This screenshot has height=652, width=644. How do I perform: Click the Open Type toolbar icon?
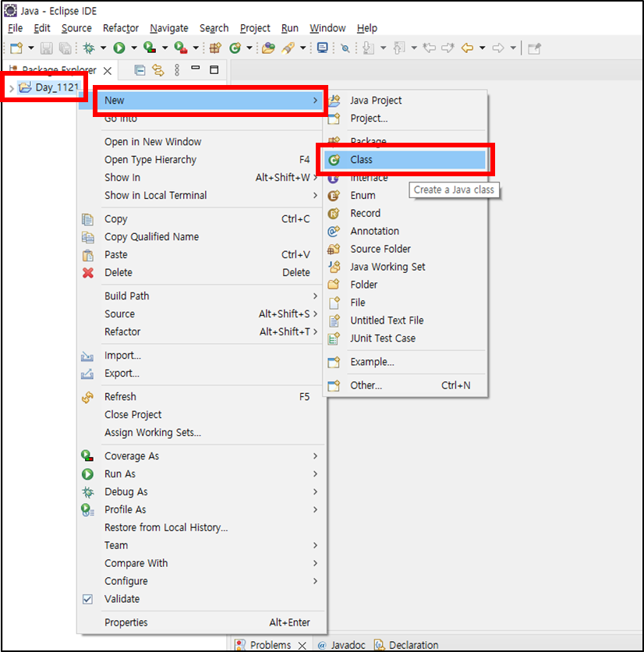(x=268, y=48)
